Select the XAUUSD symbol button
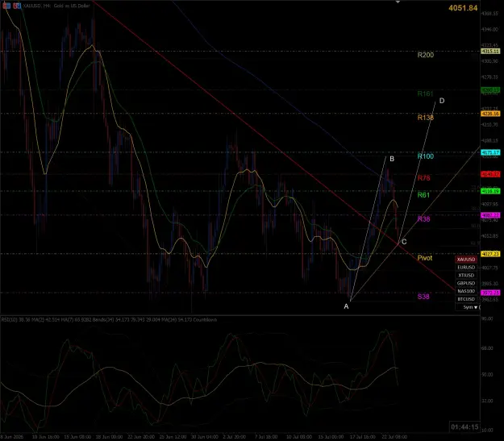This screenshot has height=441, width=504. (466, 259)
